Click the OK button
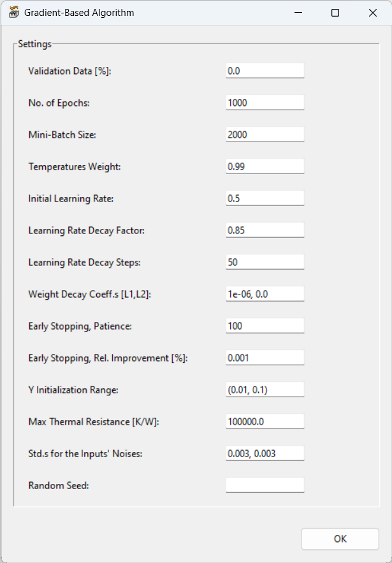392x563 pixels. click(340, 539)
